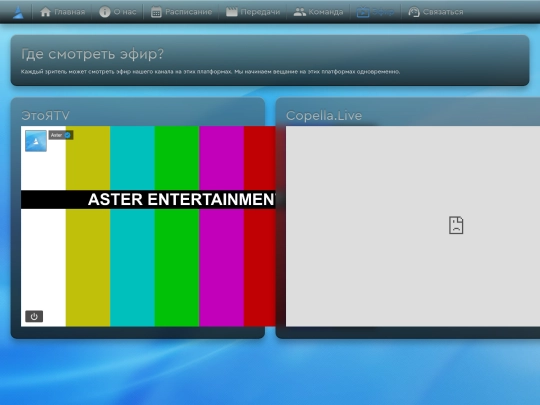Click the Copella.Live panel heading
Screen dimensions: 540x405
click(324, 115)
